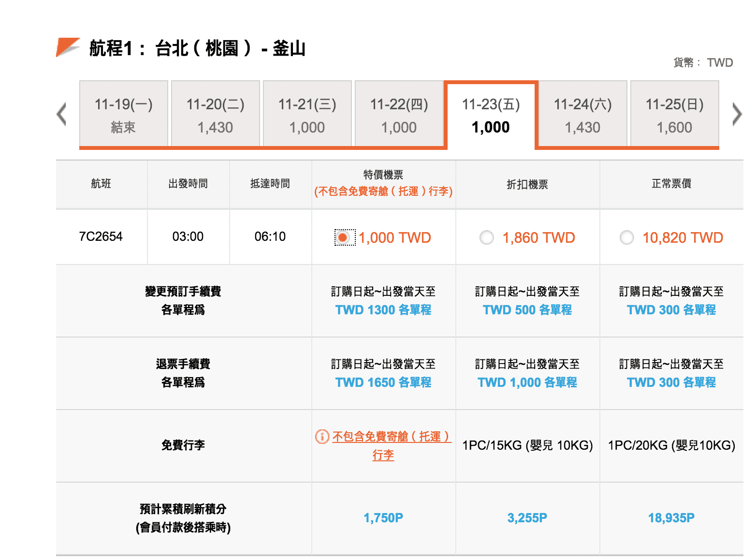Viewport: 756px width, 559px height.
Task: Click TWD 500 各單程 change fee
Action: (x=527, y=309)
